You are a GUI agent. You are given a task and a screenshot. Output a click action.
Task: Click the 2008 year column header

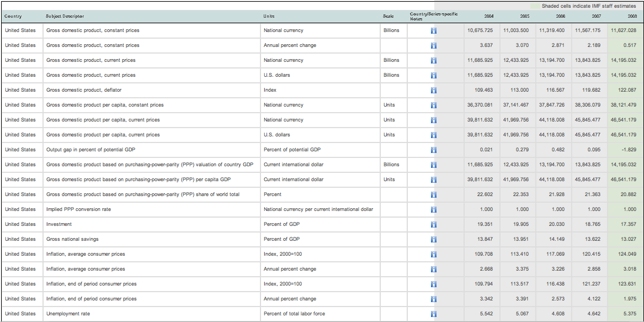point(632,17)
